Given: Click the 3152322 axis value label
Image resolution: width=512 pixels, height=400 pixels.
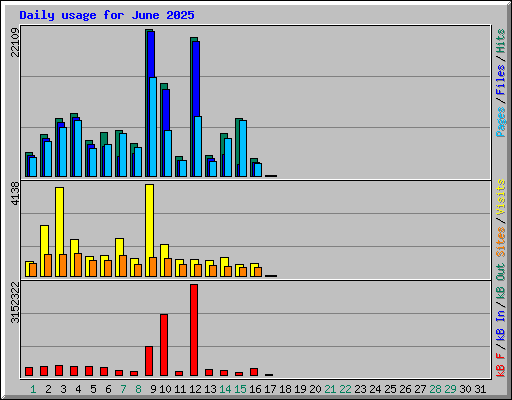Looking at the screenshot, I should click(15, 303).
